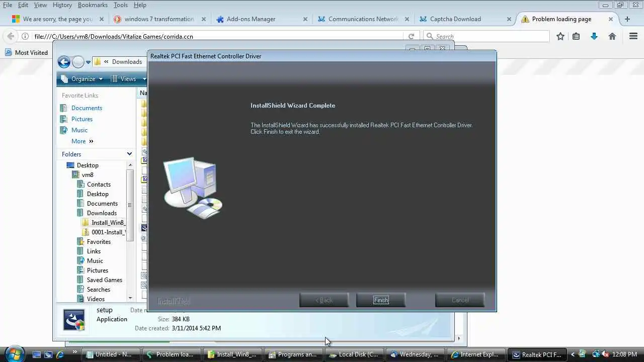Open Explorer recent pages dropdown arrow
Screen dimensions: 644x362
tap(88, 62)
